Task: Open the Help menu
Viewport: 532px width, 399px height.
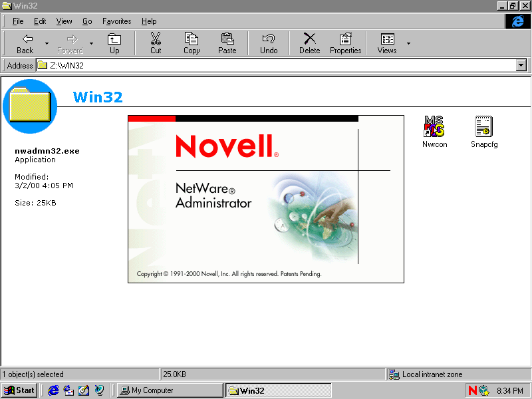Action: pyautogui.click(x=149, y=21)
